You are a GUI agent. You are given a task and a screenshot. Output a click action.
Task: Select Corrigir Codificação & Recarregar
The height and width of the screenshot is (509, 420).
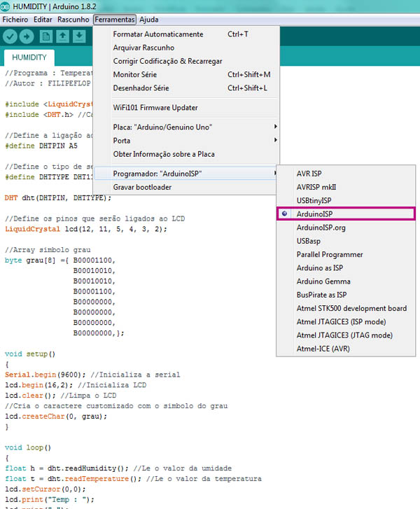point(186,61)
